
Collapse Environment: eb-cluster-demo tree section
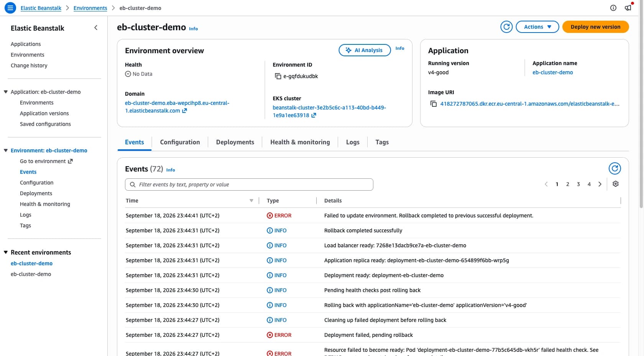point(6,150)
